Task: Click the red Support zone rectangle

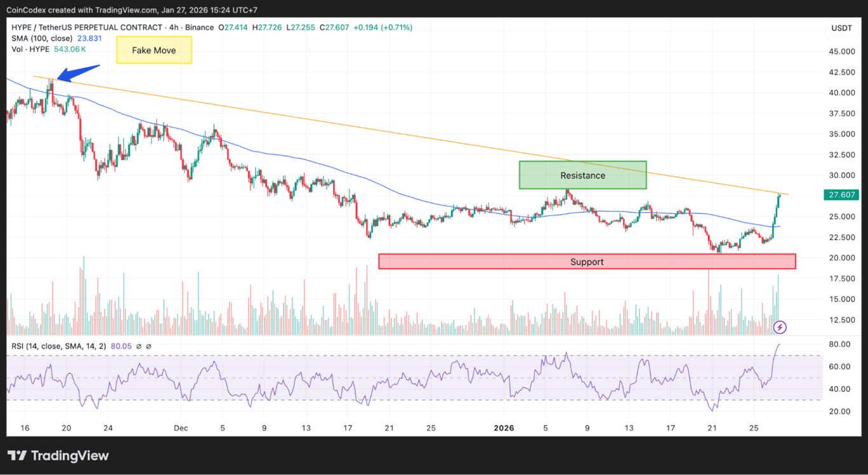Action: (x=587, y=261)
